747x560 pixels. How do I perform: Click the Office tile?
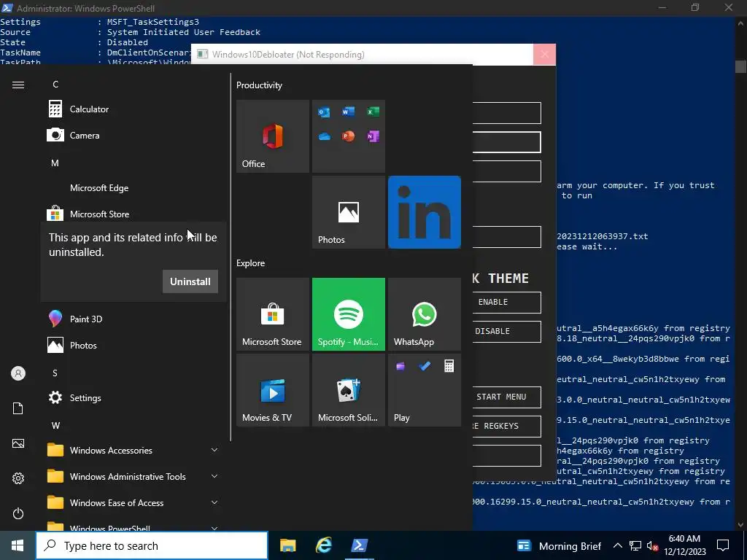point(273,136)
